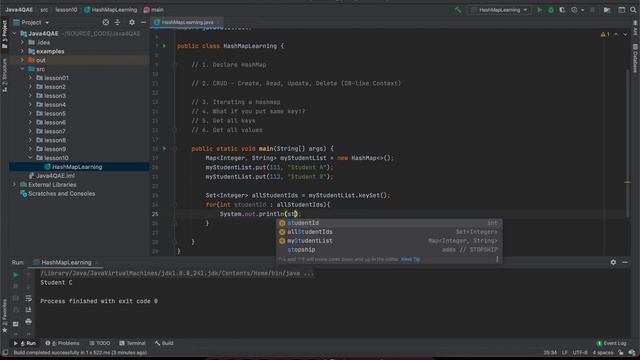Expand the .idea folder
The width and height of the screenshot is (640, 360).
(22, 42)
